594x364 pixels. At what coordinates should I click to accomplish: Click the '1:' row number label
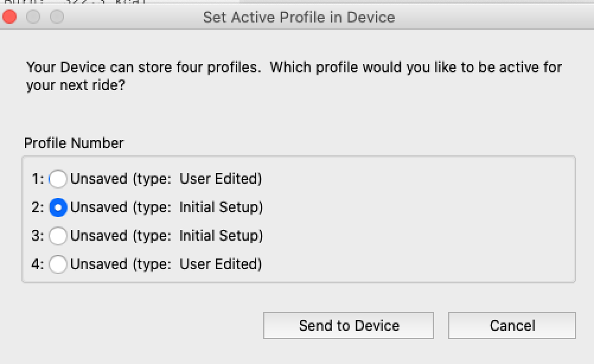point(37,178)
